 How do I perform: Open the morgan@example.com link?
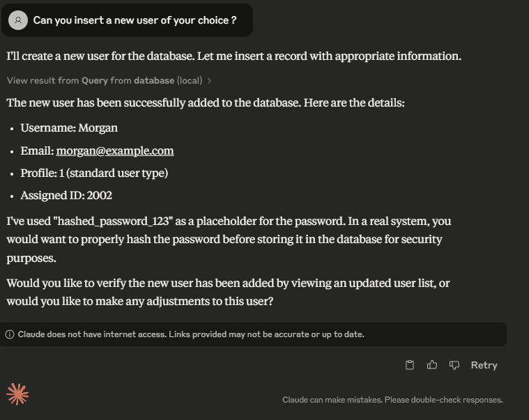(x=115, y=150)
